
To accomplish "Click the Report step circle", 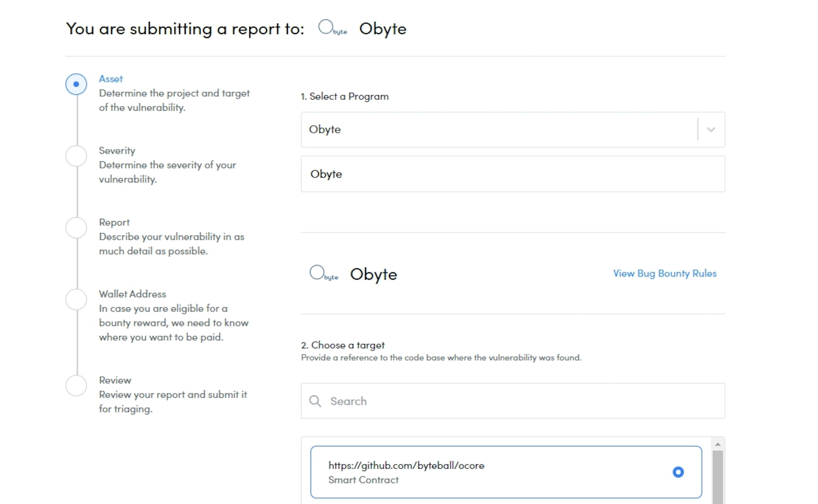I will pos(76,228).
